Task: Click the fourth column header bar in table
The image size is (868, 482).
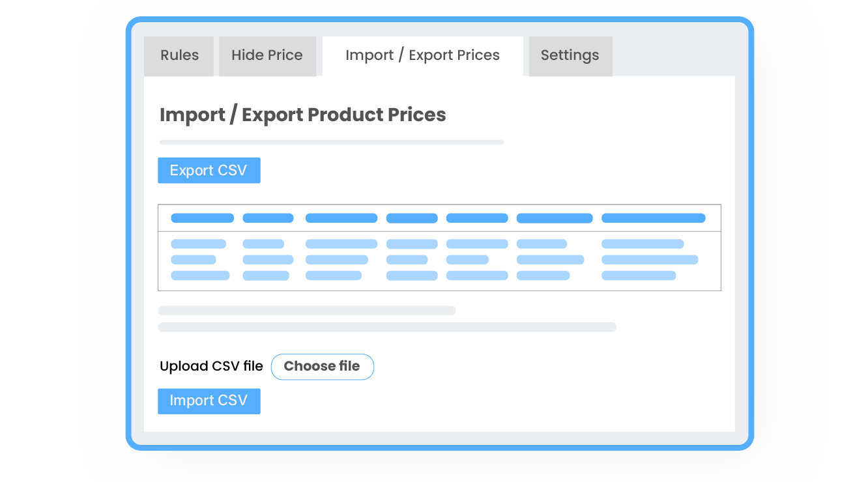Action: [412, 218]
